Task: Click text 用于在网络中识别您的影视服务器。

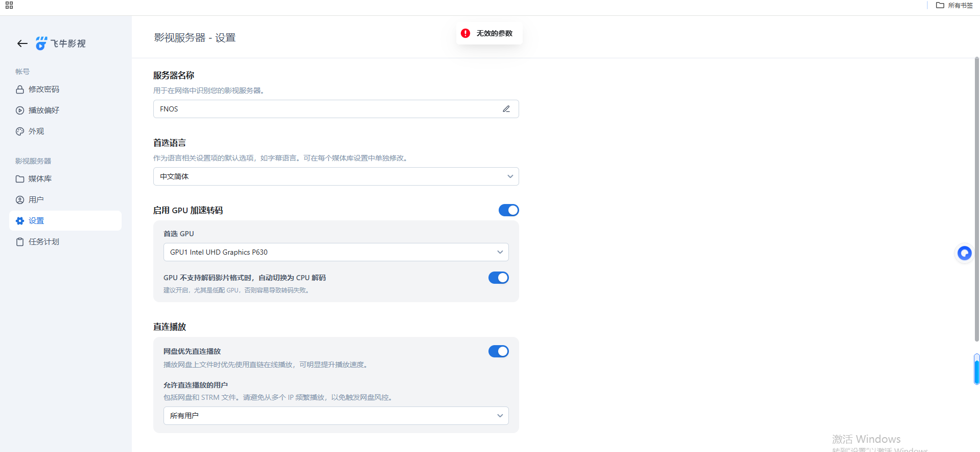Action: pyautogui.click(x=209, y=91)
